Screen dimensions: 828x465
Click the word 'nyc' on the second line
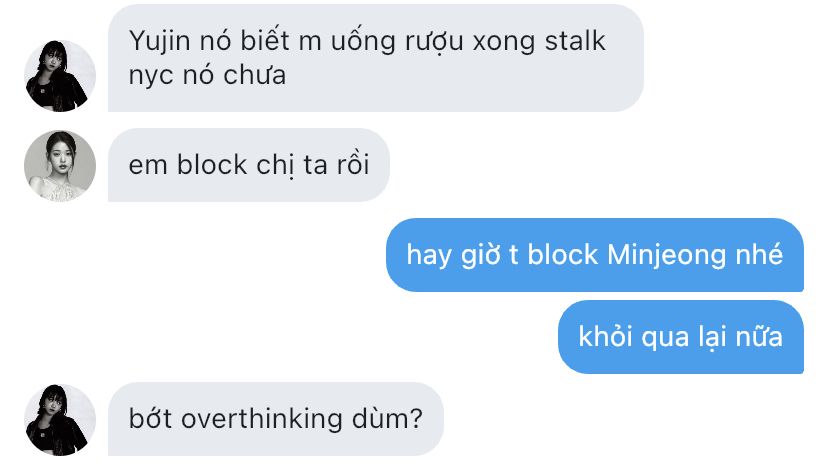(151, 77)
